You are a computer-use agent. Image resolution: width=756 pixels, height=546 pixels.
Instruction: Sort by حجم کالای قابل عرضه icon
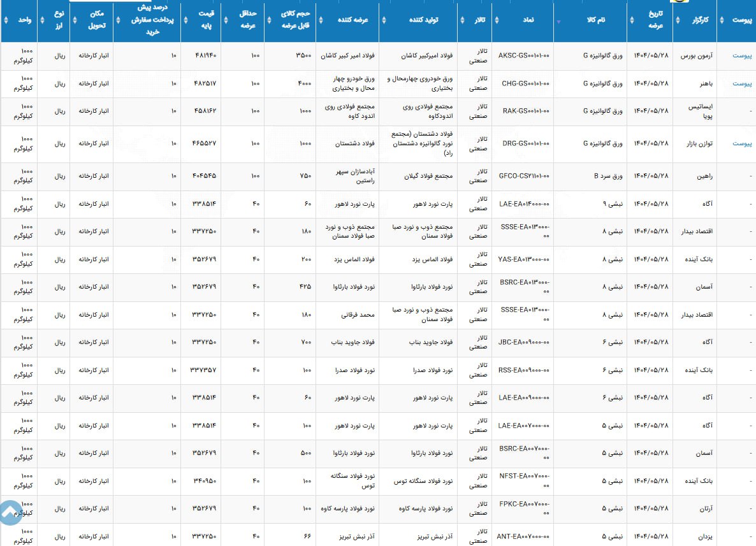[x=269, y=20]
